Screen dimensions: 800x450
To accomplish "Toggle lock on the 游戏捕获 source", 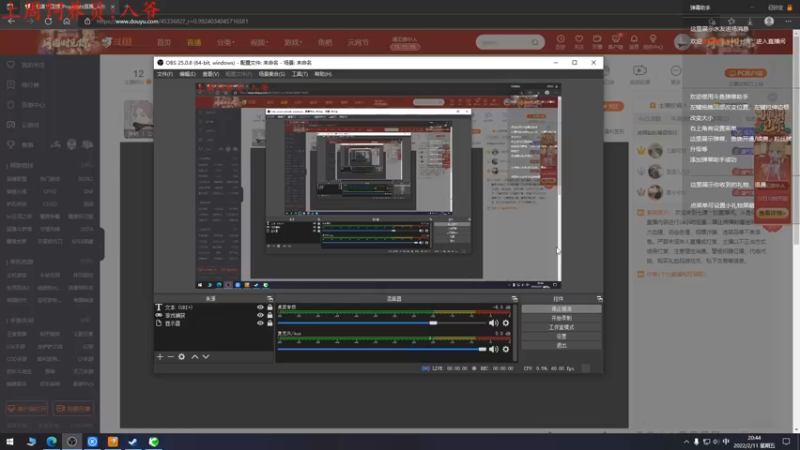I will tap(270, 315).
